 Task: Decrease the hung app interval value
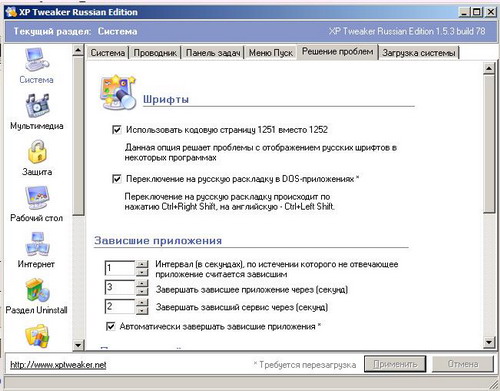click(x=142, y=272)
